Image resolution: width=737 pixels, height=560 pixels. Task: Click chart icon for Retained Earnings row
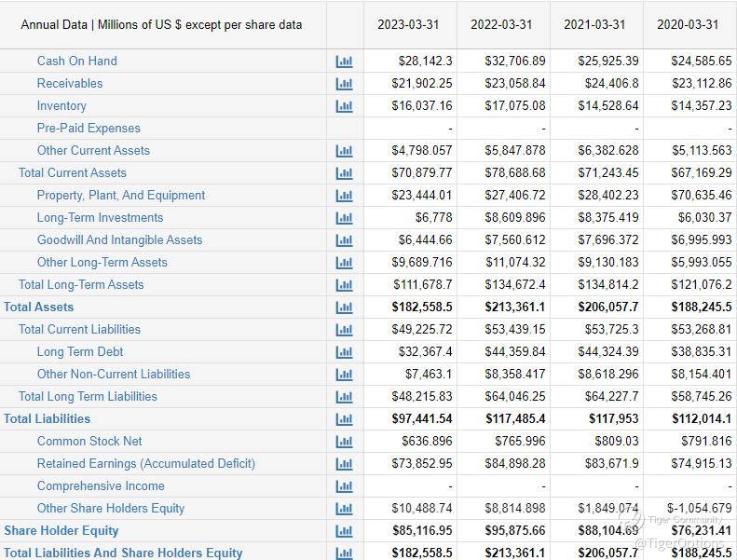coord(344,464)
